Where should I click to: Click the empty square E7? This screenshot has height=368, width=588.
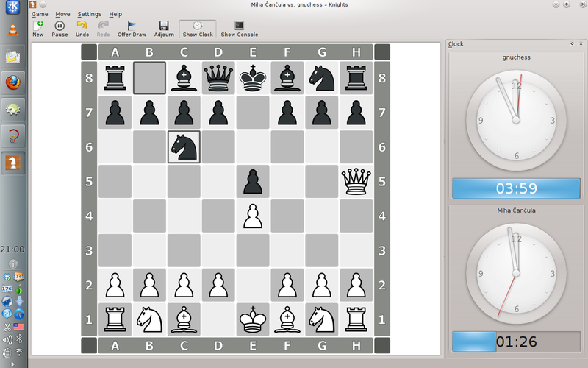253,113
